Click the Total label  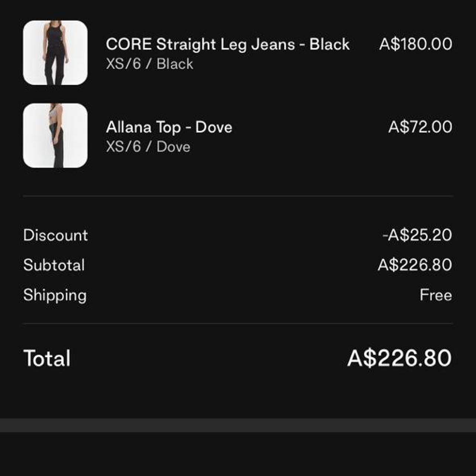click(47, 358)
